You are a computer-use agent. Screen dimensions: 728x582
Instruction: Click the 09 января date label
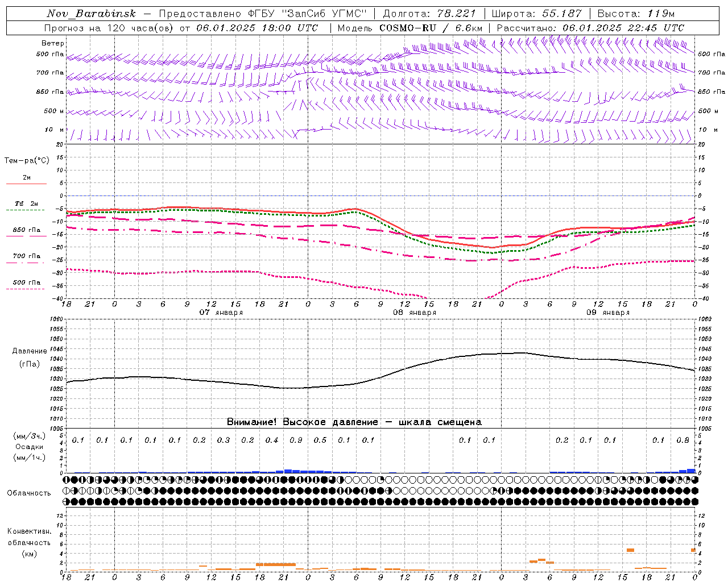click(608, 313)
